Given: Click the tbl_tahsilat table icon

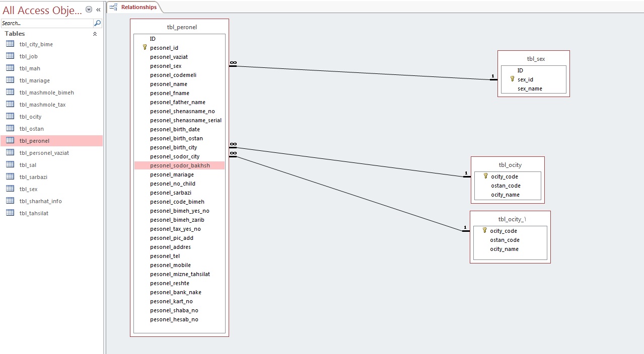Looking at the screenshot, I should 10,213.
